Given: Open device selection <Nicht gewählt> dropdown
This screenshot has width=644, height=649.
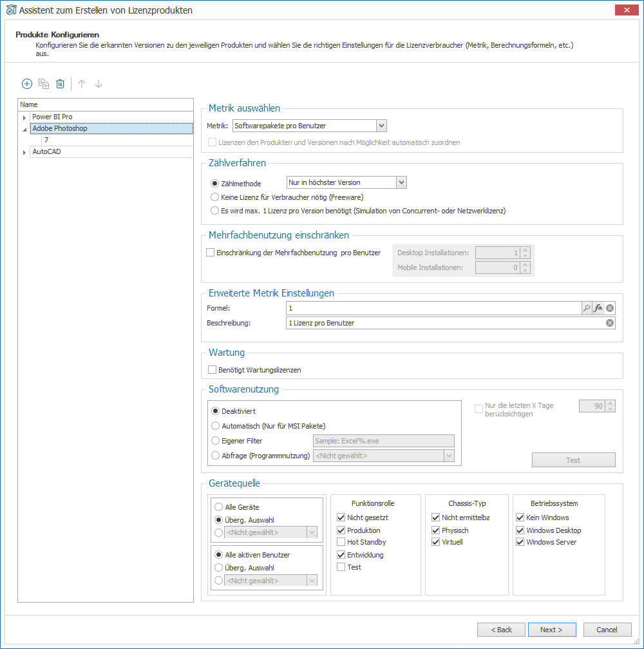Looking at the screenshot, I should click(312, 532).
